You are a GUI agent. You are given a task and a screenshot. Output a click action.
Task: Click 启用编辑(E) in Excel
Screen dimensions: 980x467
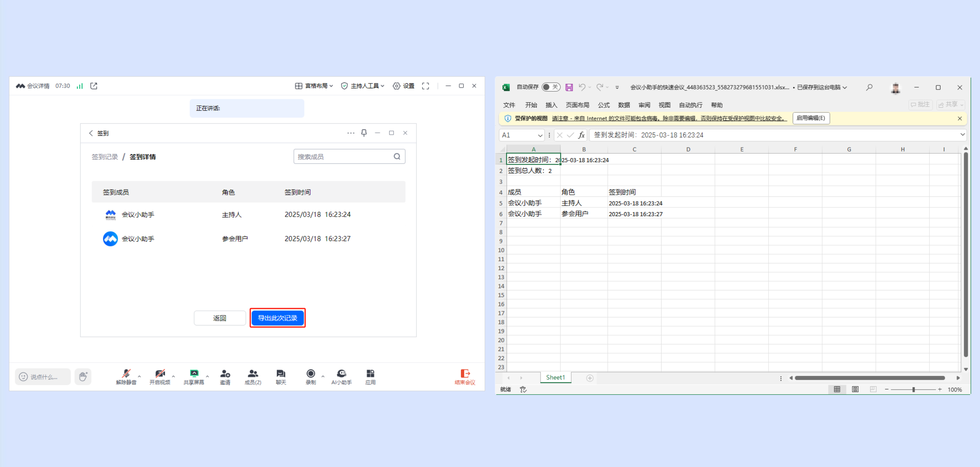coord(810,118)
